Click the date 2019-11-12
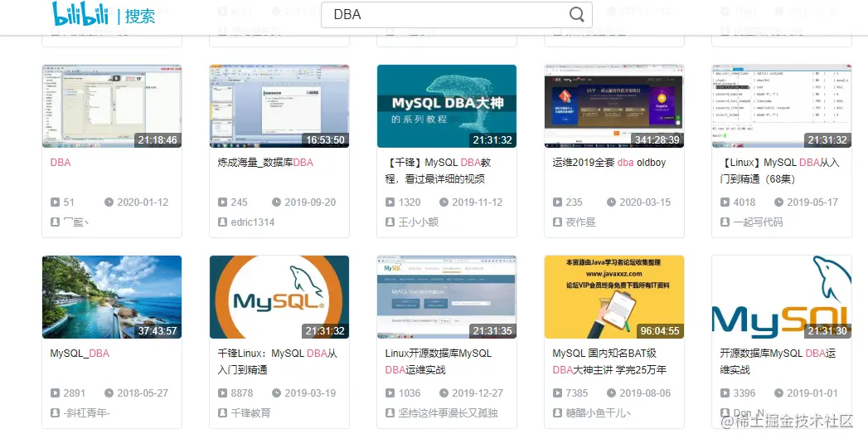Screen dimensions: 868x444 pos(478,202)
